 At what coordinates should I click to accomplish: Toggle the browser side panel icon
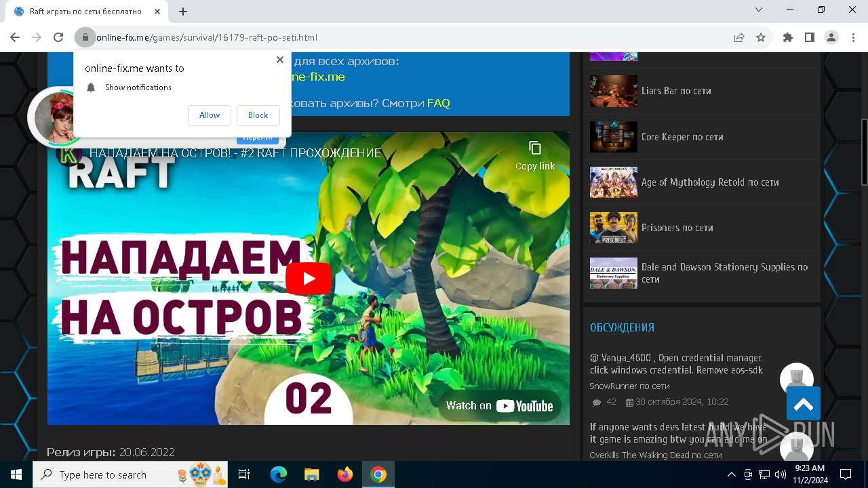click(x=810, y=37)
